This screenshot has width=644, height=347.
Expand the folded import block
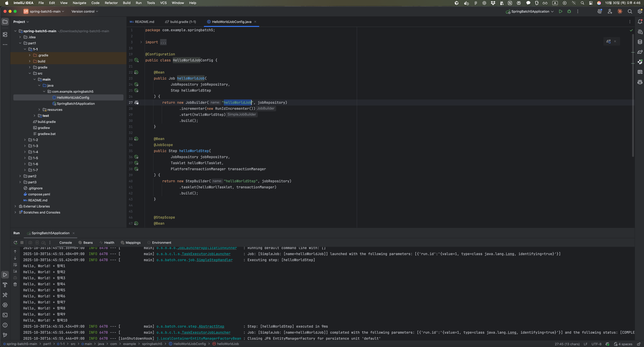point(141,42)
